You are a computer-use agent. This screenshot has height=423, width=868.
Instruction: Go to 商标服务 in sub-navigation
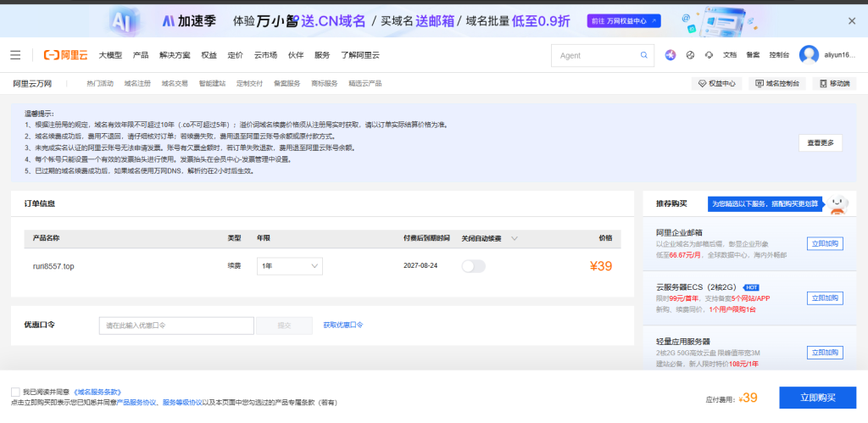(x=325, y=84)
